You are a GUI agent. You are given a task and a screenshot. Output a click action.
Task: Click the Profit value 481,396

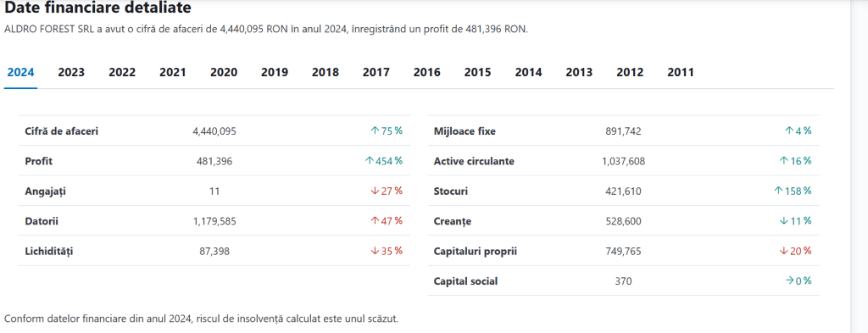pyautogui.click(x=214, y=162)
